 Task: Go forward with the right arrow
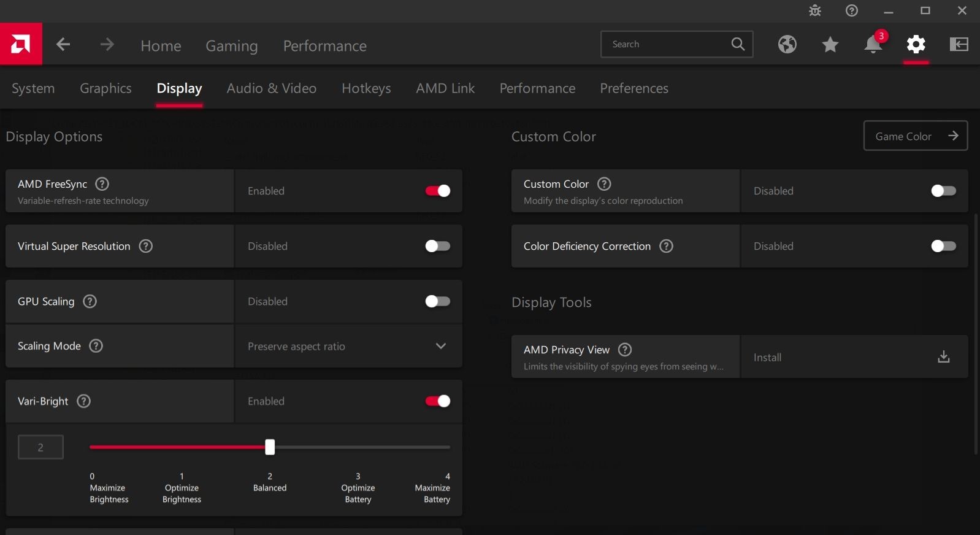click(x=107, y=44)
